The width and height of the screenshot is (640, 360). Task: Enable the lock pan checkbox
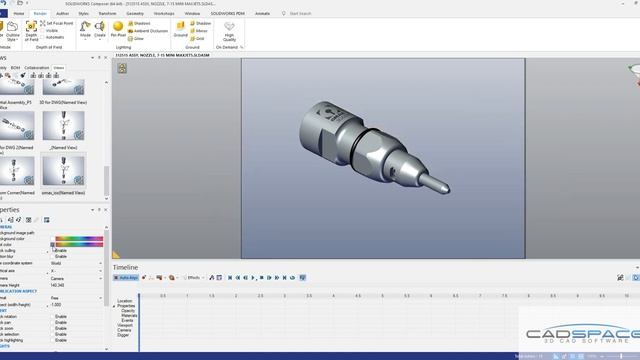(x=53, y=322)
